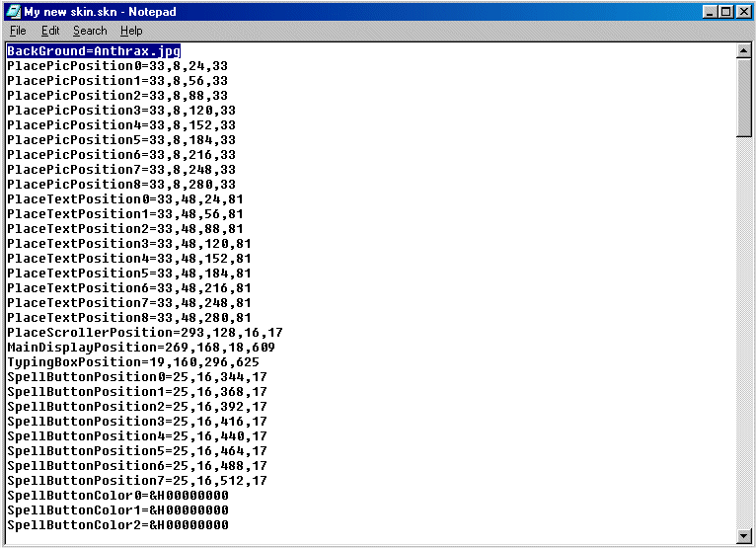The image size is (756, 548).
Task: Open the Search menu
Action: pyautogui.click(x=90, y=31)
